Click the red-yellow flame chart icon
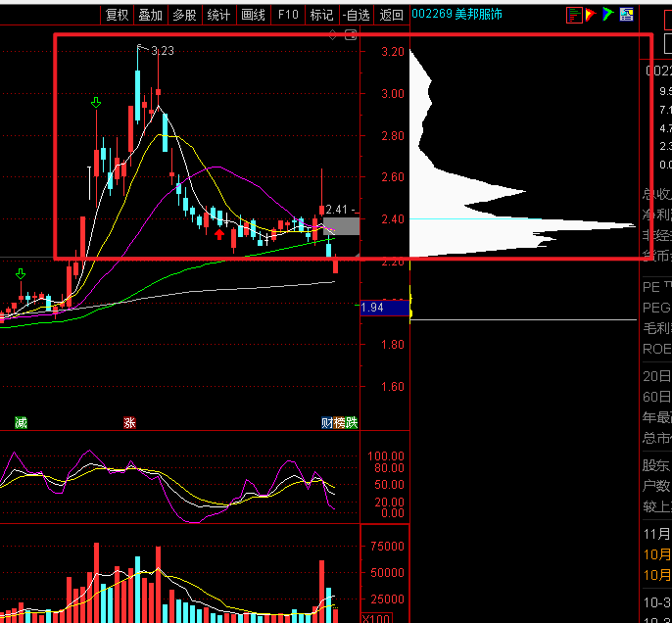672x623 pixels. (591, 15)
